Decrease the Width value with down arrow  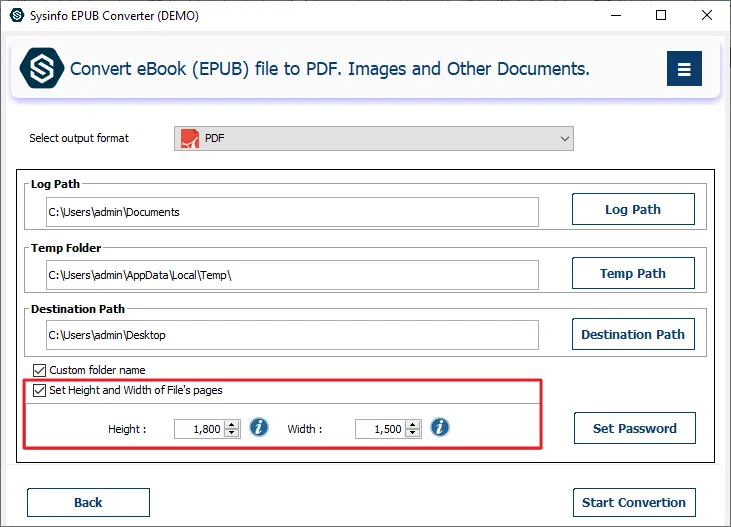[413, 433]
